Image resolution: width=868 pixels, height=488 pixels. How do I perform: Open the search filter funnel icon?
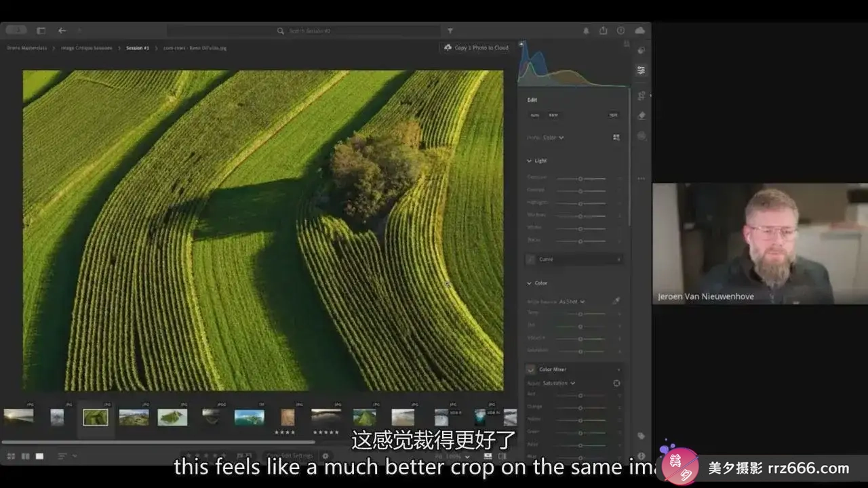[450, 31]
